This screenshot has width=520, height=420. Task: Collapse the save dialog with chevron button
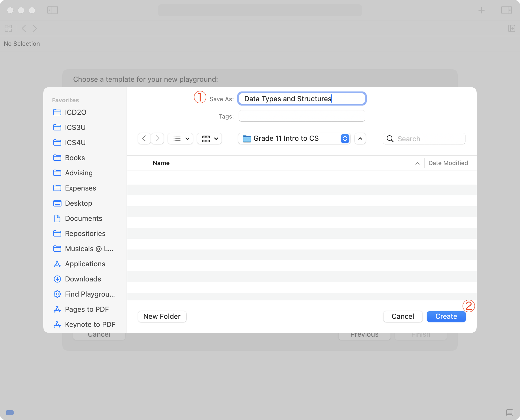(360, 139)
